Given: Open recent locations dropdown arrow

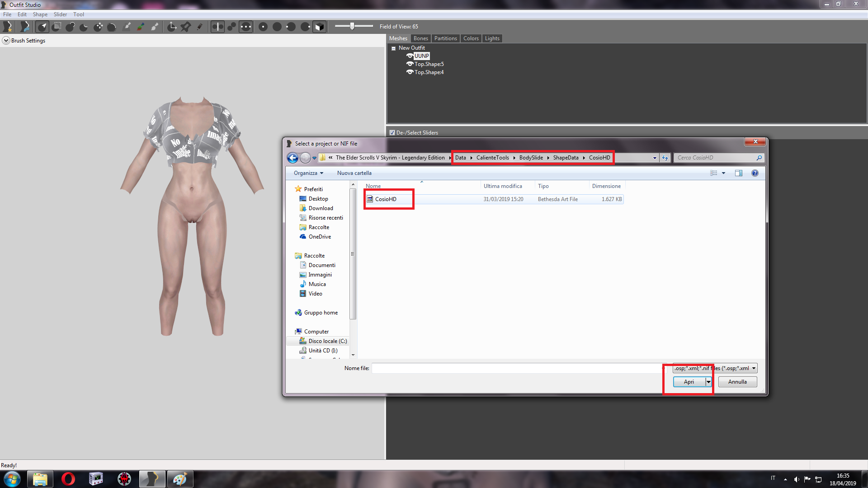Looking at the screenshot, I should 314,158.
